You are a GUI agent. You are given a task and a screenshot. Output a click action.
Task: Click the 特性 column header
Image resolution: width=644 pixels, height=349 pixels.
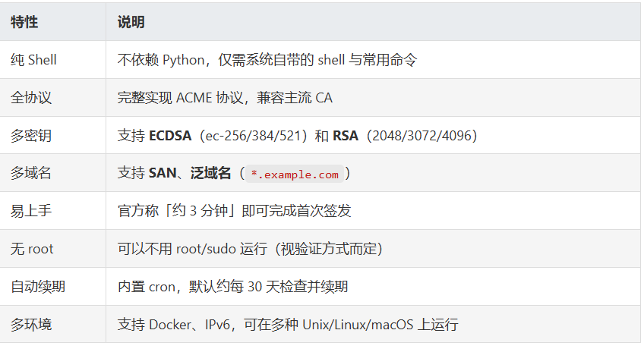pos(24,22)
